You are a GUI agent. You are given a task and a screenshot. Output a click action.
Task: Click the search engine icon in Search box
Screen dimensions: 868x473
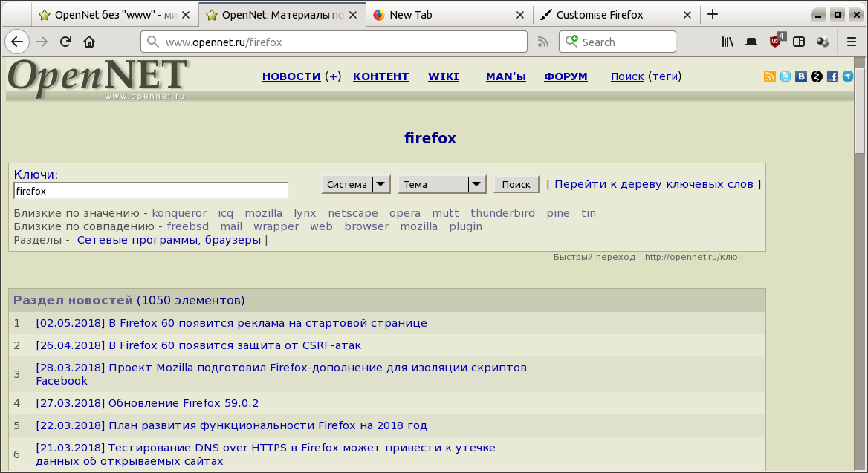[571, 42]
